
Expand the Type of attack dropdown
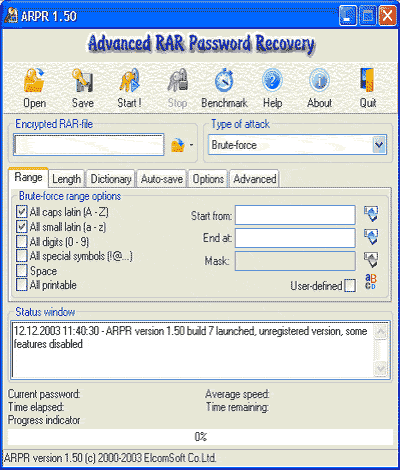379,145
